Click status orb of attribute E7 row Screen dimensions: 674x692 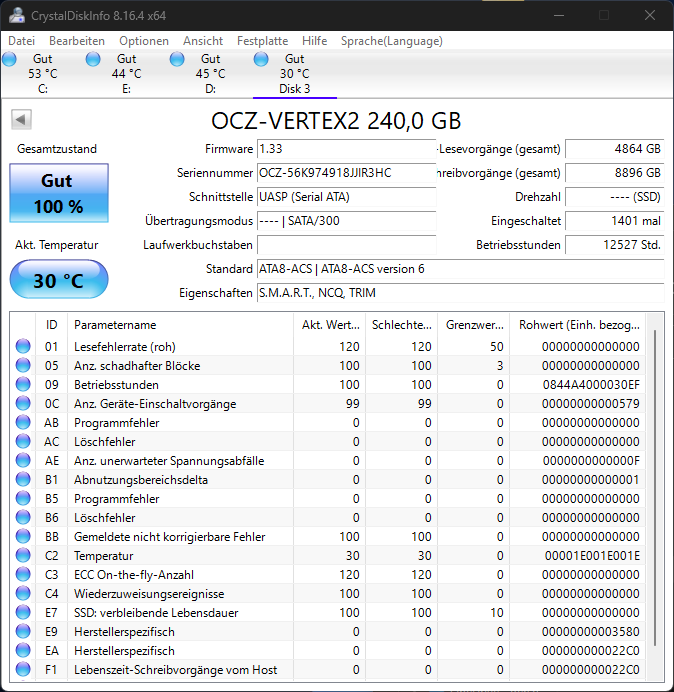[23, 612]
